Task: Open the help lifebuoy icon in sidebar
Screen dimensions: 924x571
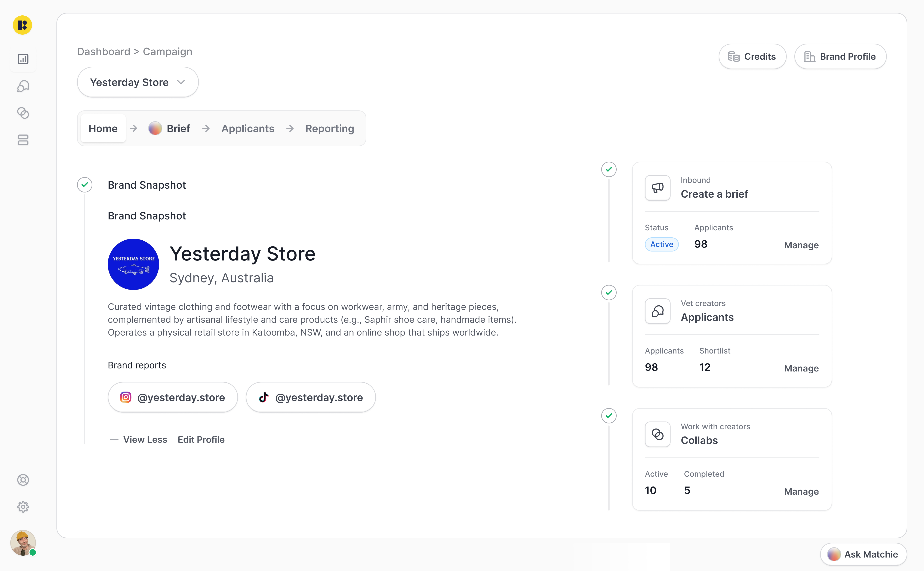Action: pyautogui.click(x=23, y=480)
